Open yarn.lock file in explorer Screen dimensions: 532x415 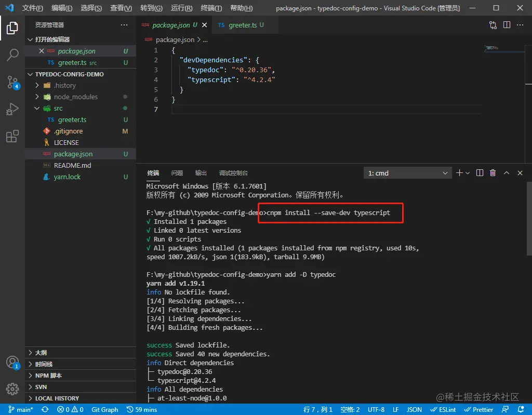pos(67,177)
